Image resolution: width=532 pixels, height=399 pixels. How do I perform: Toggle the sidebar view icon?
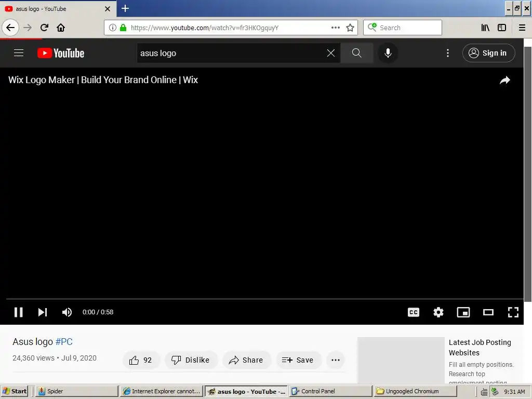[x=502, y=28]
